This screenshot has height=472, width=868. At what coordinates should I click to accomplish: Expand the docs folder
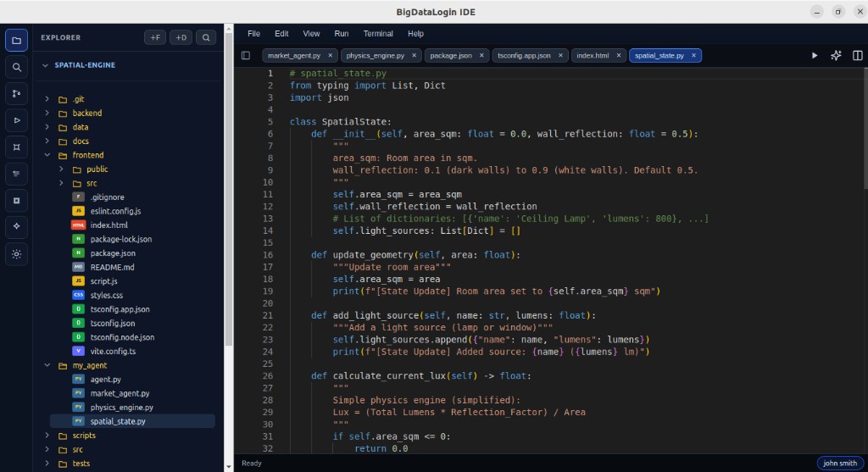coord(47,142)
